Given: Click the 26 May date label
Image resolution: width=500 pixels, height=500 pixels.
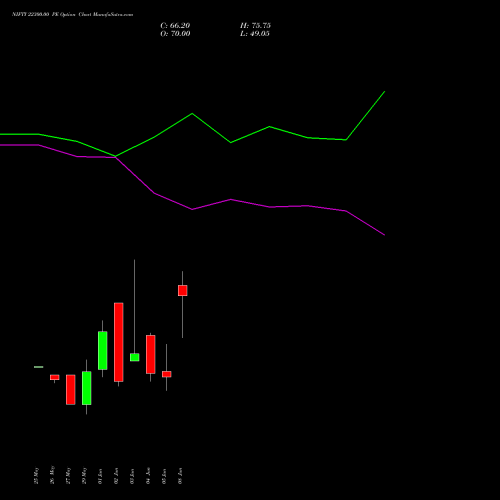Looking at the screenshot, I should click(52, 475).
